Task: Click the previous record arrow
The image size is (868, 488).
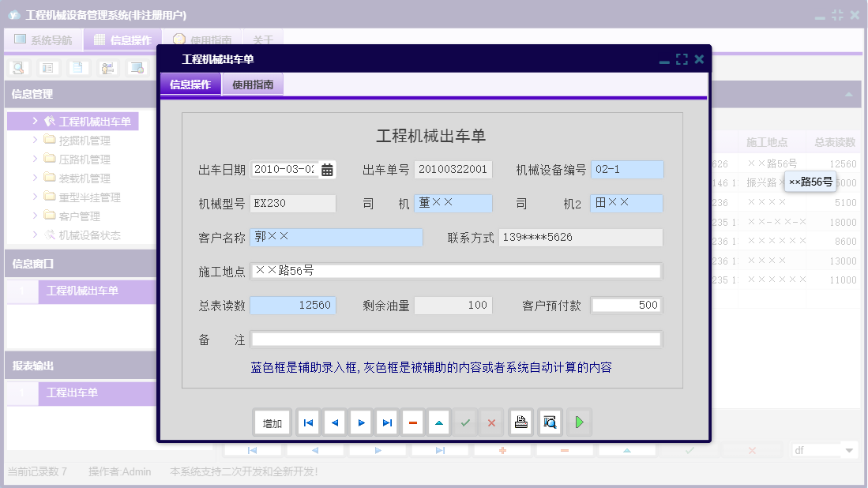Action: (x=334, y=422)
